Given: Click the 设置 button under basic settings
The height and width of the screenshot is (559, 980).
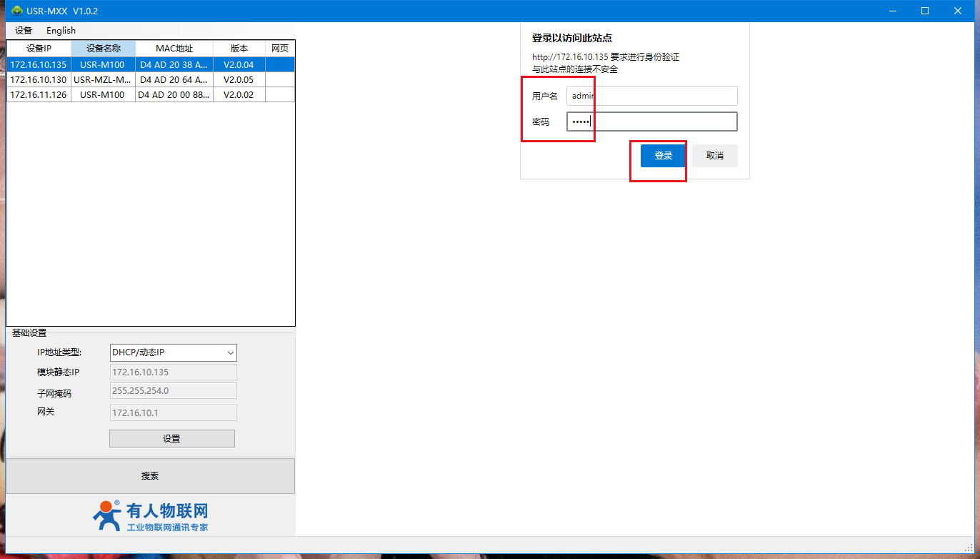Looking at the screenshot, I should coord(171,439).
